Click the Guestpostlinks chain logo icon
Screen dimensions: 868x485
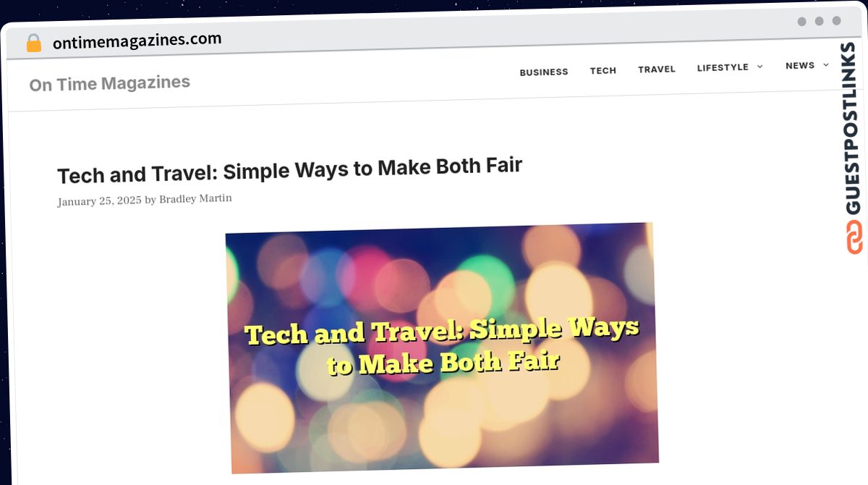tap(854, 237)
